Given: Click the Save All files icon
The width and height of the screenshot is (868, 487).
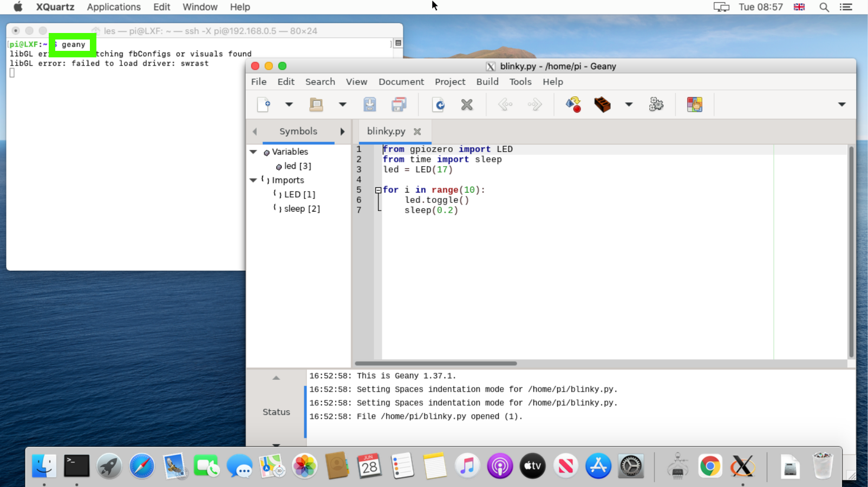Looking at the screenshot, I should coord(399,104).
